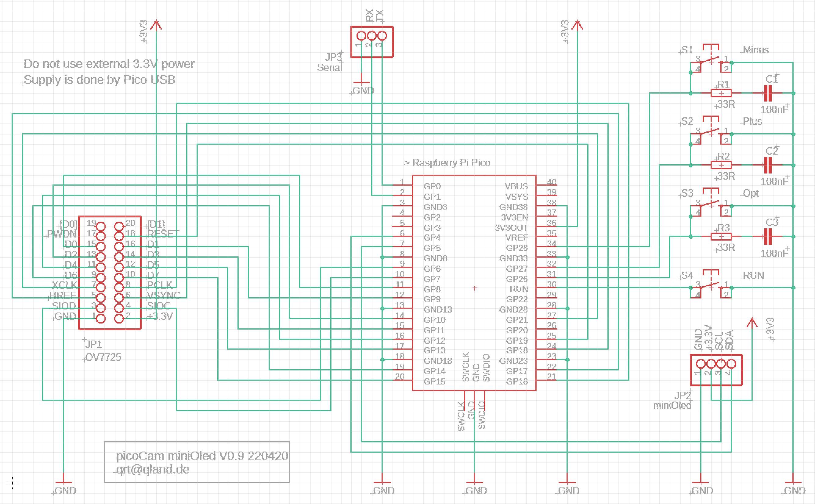Click the +3V3 supply arrow above camera

point(156,25)
